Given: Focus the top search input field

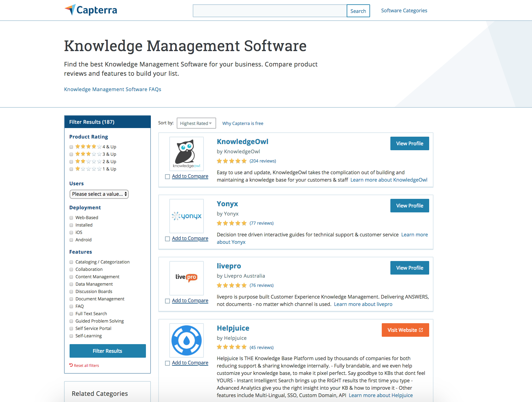Looking at the screenshot, I should pos(270,11).
